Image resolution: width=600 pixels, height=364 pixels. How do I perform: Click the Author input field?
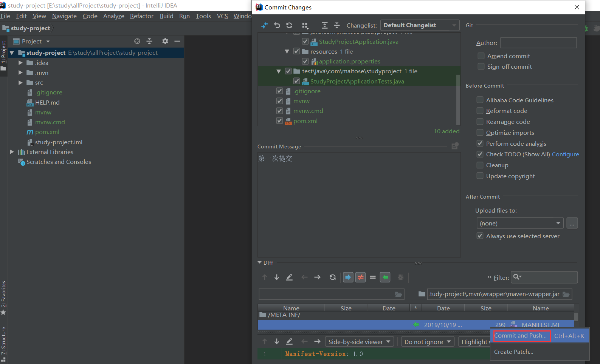click(538, 43)
